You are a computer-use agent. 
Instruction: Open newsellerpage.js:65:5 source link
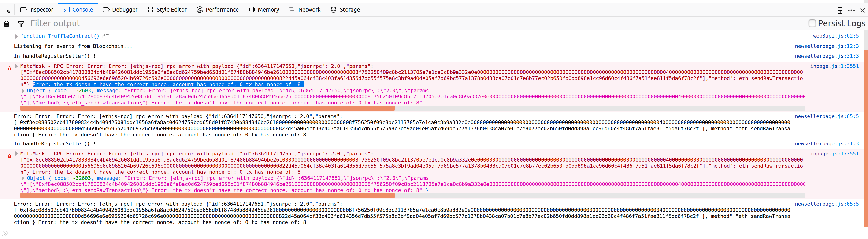[x=827, y=116]
